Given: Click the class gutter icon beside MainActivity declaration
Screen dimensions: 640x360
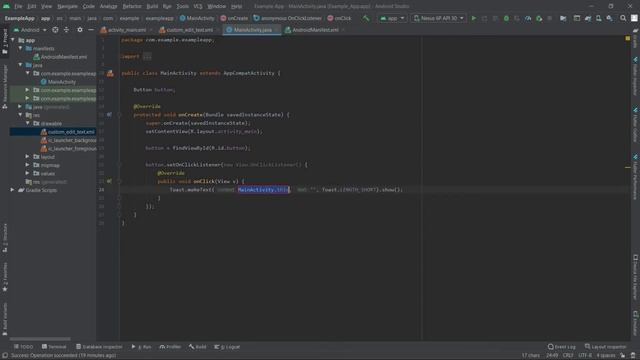Looking at the screenshot, I should click(110, 73).
